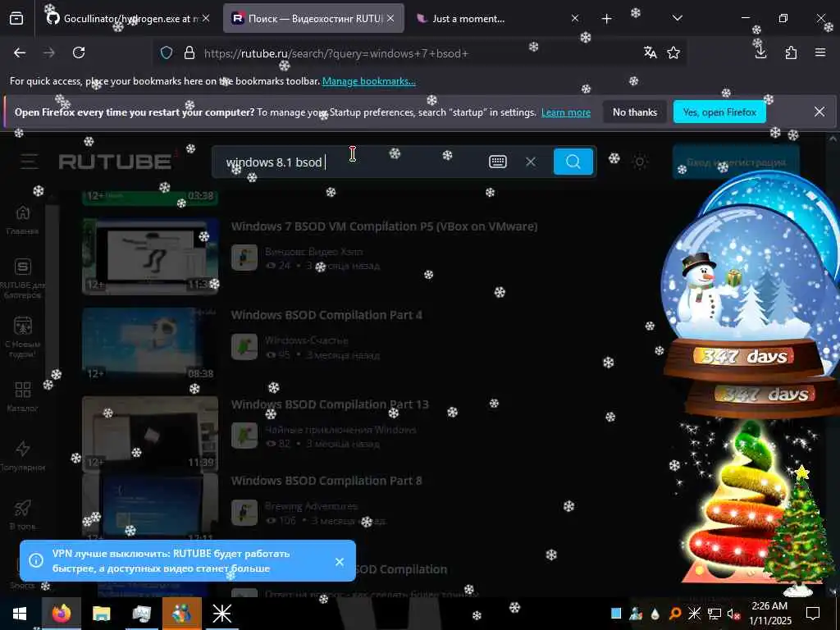Open thumbnail of Windows 7 BSOD VM Compilation
The image size is (840, 630).
click(x=150, y=256)
